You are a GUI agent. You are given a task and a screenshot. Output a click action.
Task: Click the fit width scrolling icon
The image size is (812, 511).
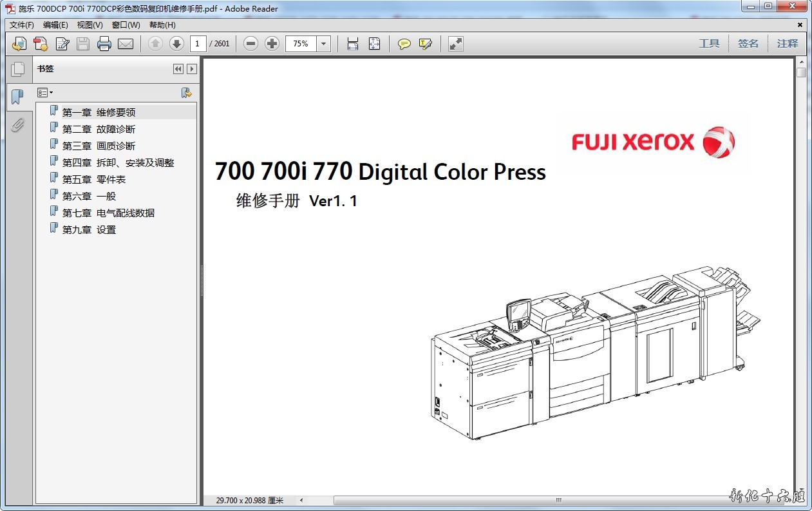click(353, 44)
